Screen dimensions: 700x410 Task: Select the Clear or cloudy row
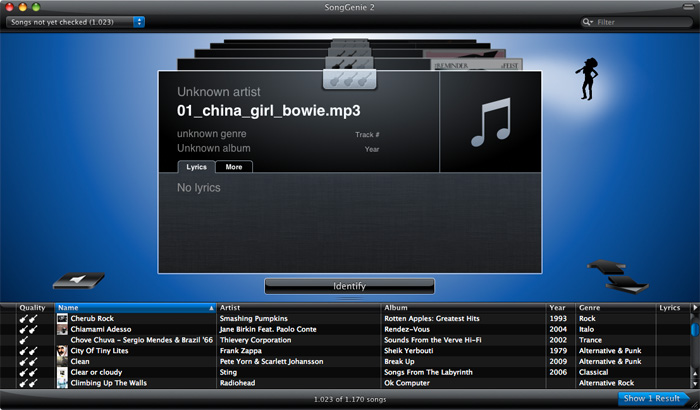tap(345, 372)
